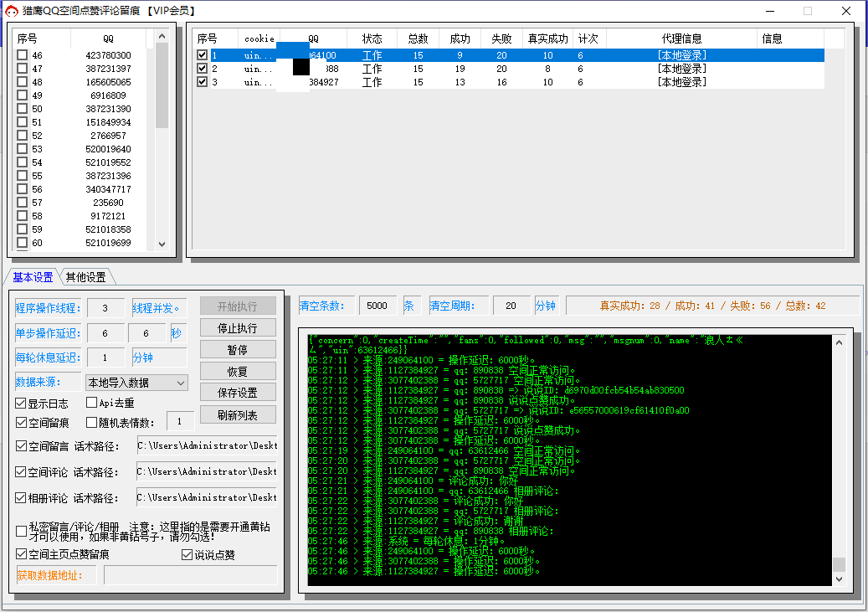
Task: Click the 保存设置 button
Action: pyautogui.click(x=238, y=393)
